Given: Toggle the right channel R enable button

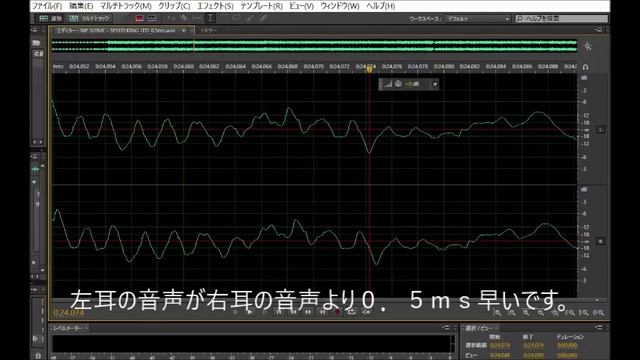Looking at the screenshot, I should coord(600,242).
